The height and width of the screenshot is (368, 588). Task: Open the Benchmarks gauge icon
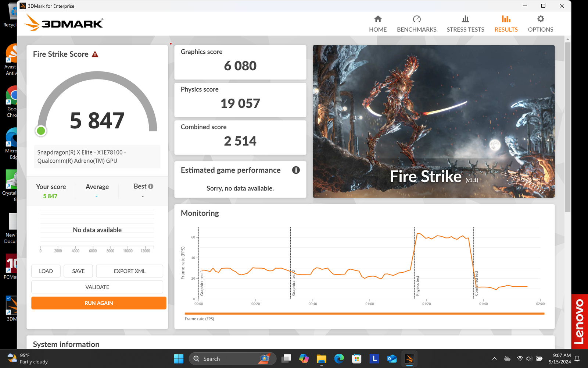click(x=416, y=19)
